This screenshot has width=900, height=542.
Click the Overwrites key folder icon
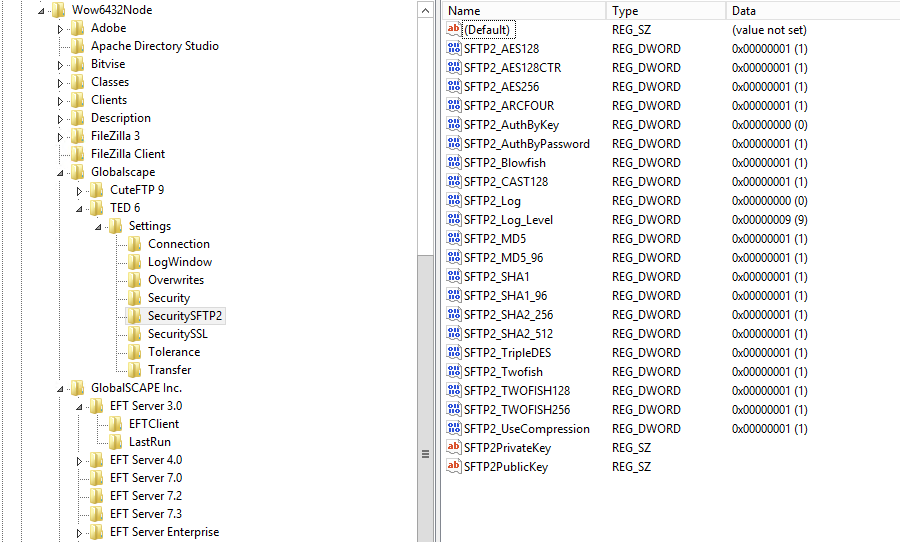134,280
